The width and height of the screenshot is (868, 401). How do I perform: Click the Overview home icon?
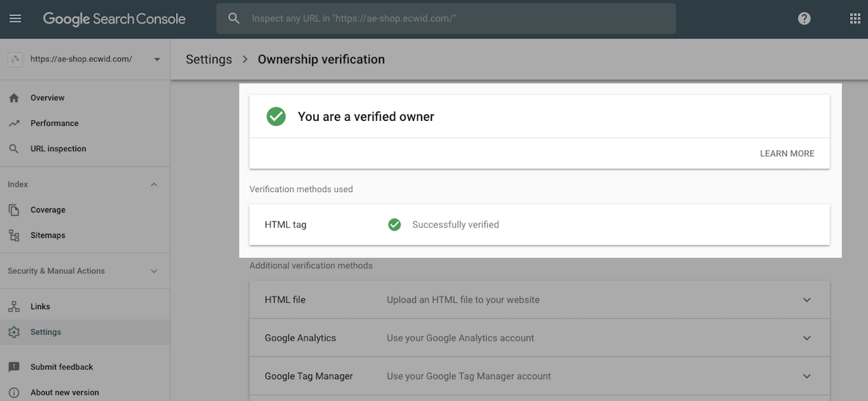(15, 97)
